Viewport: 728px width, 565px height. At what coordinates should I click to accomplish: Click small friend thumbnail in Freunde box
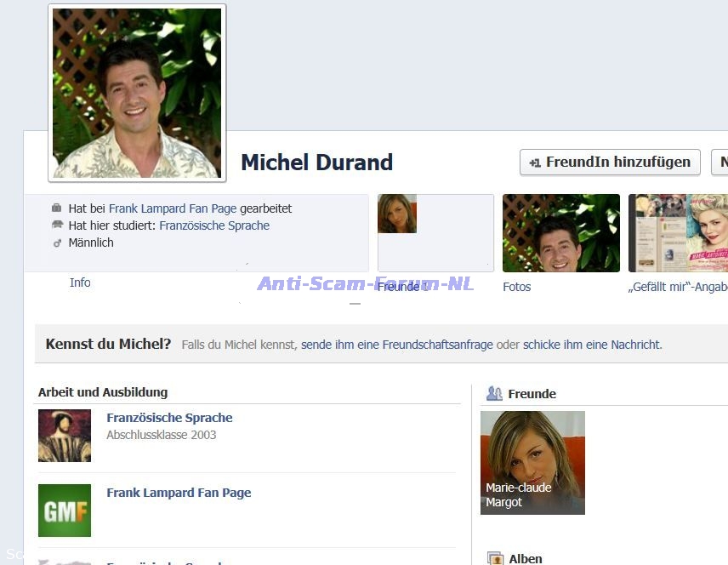pos(397,214)
